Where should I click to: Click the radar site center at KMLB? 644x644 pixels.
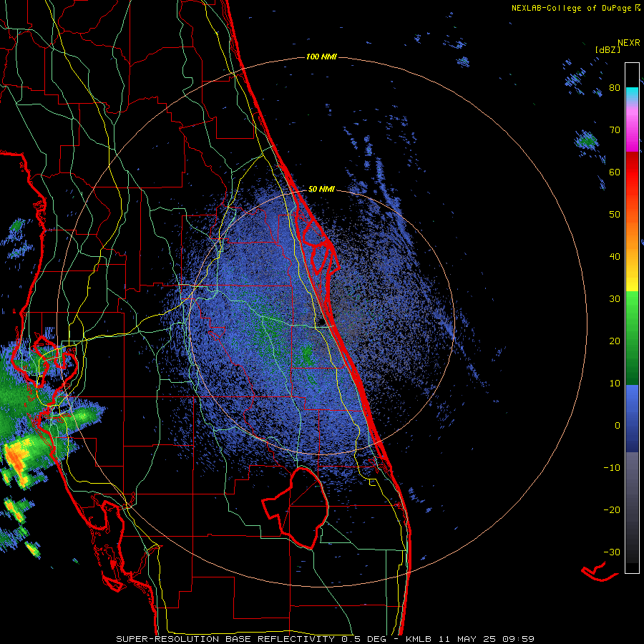click(x=321, y=322)
